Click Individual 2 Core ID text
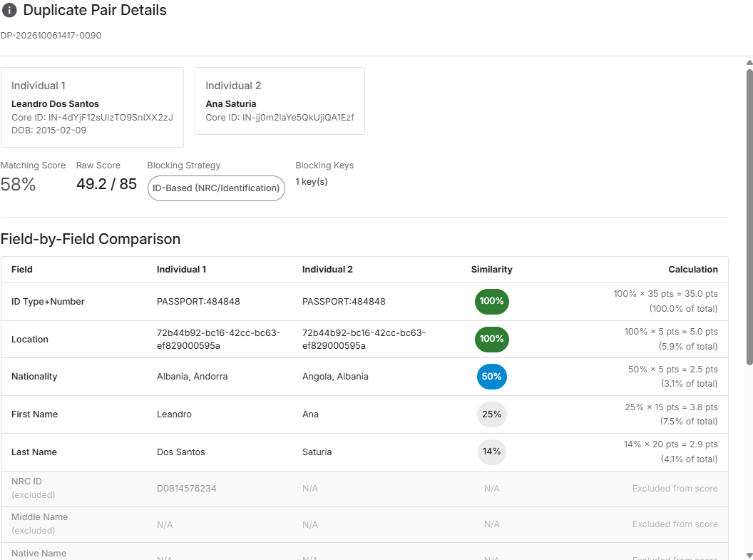Viewport: 753px width, 560px height. (280, 117)
